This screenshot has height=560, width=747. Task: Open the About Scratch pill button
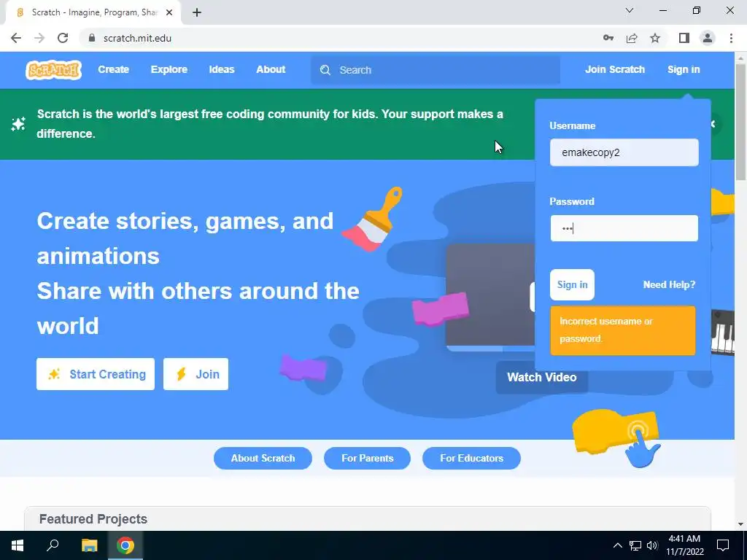(x=263, y=458)
